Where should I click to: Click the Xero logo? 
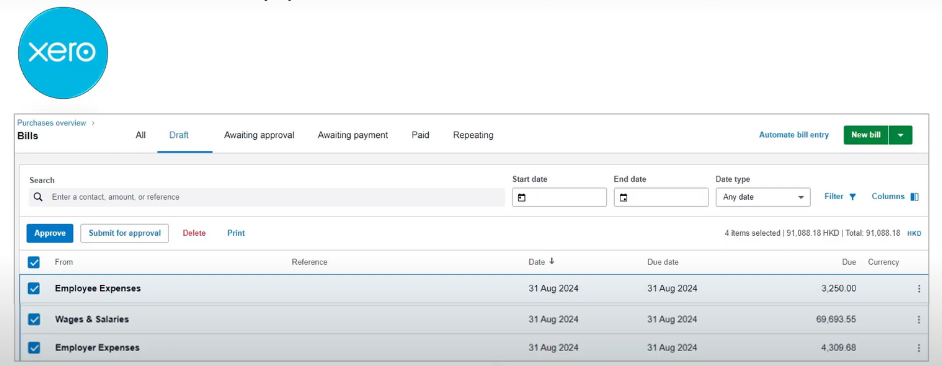point(63,52)
